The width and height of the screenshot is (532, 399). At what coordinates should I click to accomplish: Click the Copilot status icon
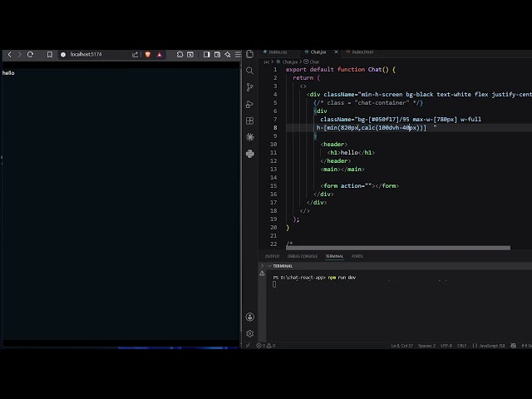pyautogui.click(x=514, y=346)
